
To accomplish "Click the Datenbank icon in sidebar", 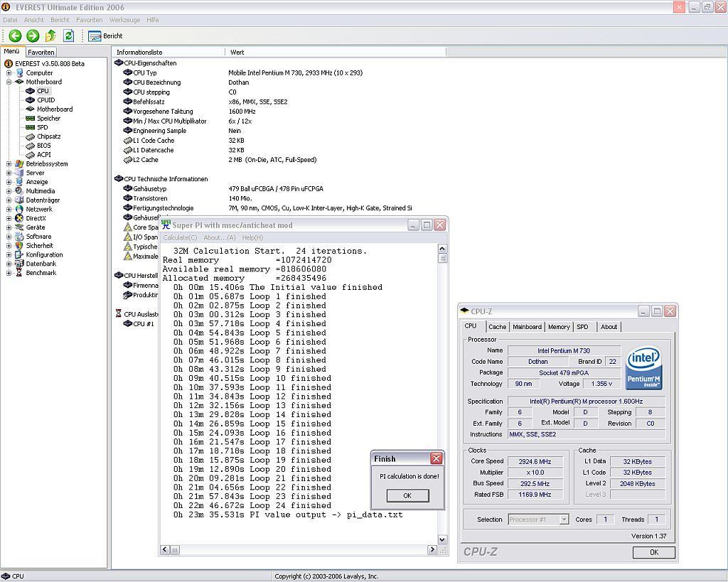I will click(x=19, y=264).
